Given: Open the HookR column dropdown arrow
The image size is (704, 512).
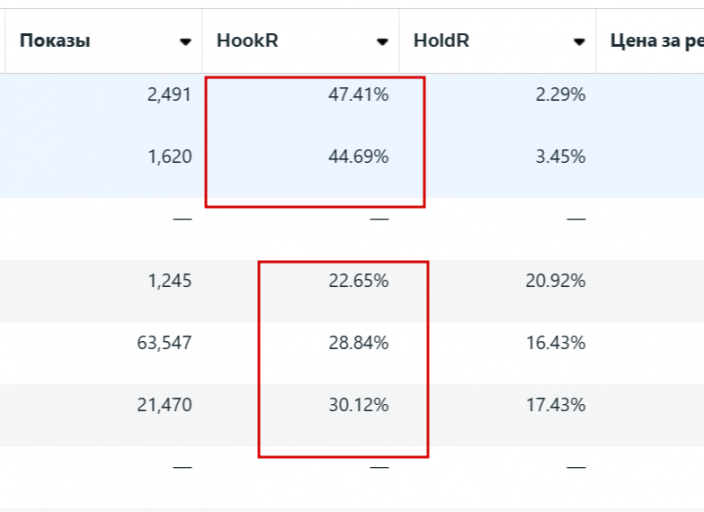Looking at the screenshot, I should click(x=382, y=42).
